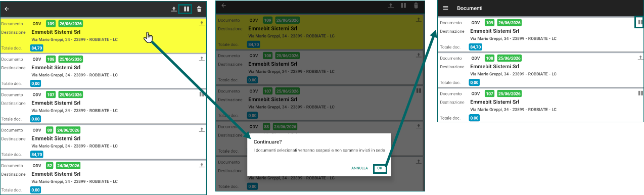Click the trash delete icon in left toolbar
This screenshot has width=644, height=195.
coord(199,9)
